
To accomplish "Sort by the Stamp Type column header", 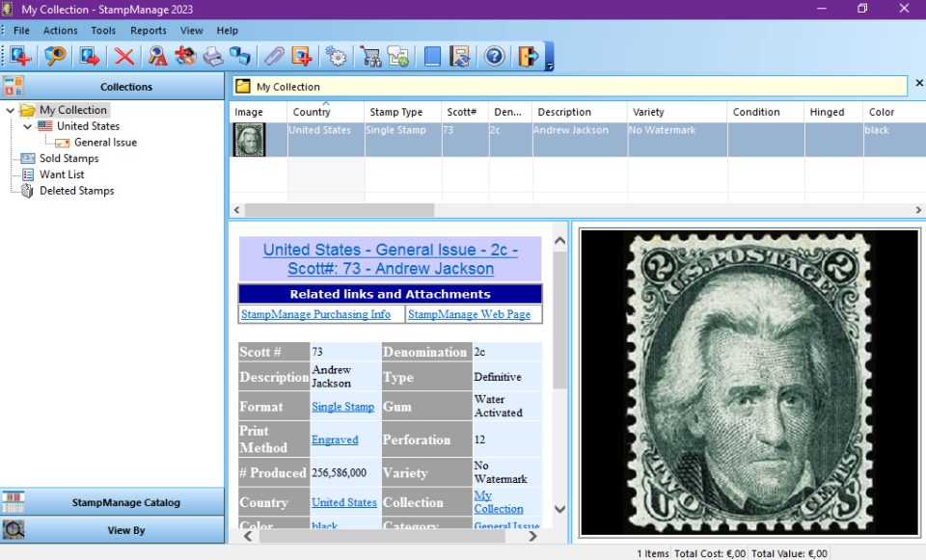I will coord(403,112).
